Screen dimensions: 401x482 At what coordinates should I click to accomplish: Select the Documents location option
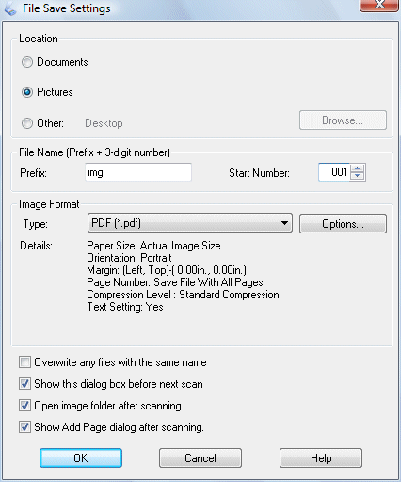click(27, 62)
